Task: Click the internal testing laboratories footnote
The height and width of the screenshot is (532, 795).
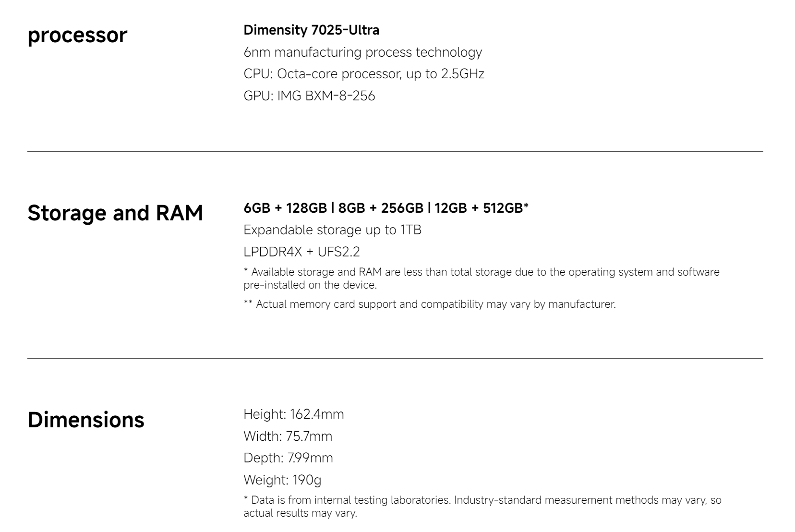Action: (482, 507)
